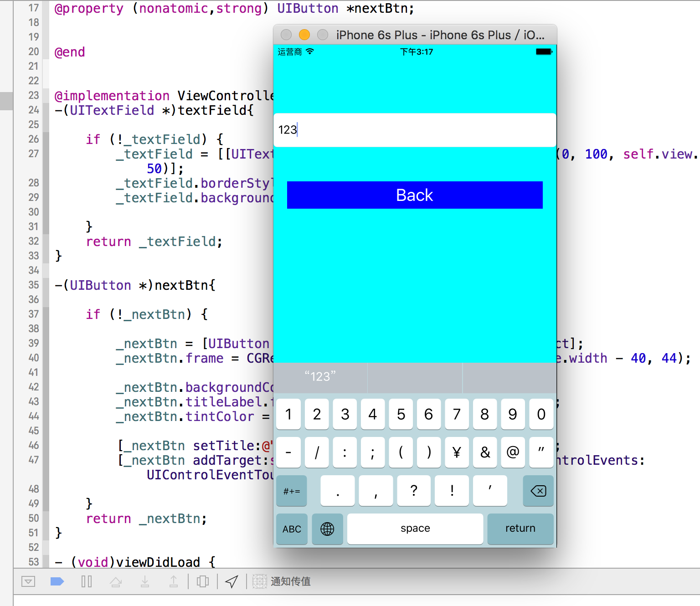
Task: Tap the ampersand key on keyboard
Action: (x=485, y=452)
